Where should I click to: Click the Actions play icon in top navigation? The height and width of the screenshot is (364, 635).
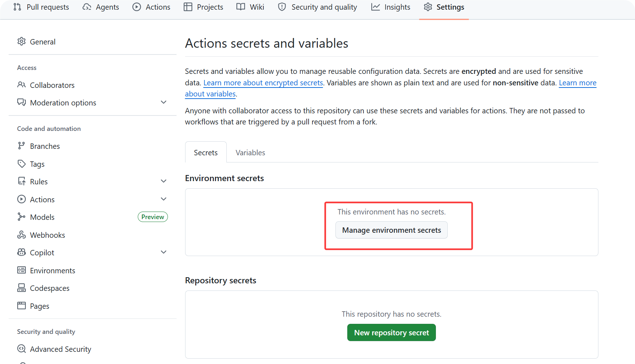click(x=137, y=7)
